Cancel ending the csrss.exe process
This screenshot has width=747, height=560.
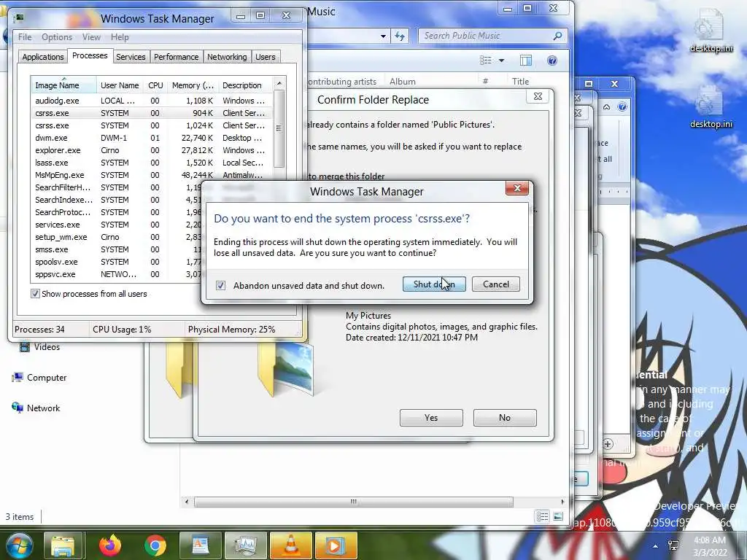click(x=495, y=284)
